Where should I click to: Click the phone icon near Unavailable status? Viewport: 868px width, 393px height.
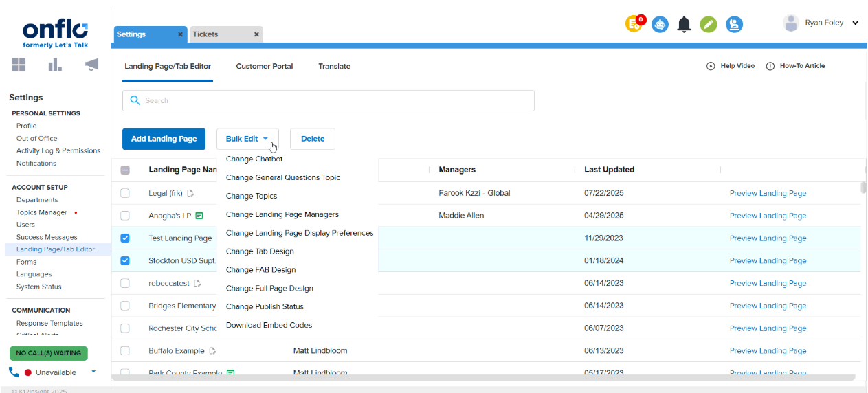[14, 372]
